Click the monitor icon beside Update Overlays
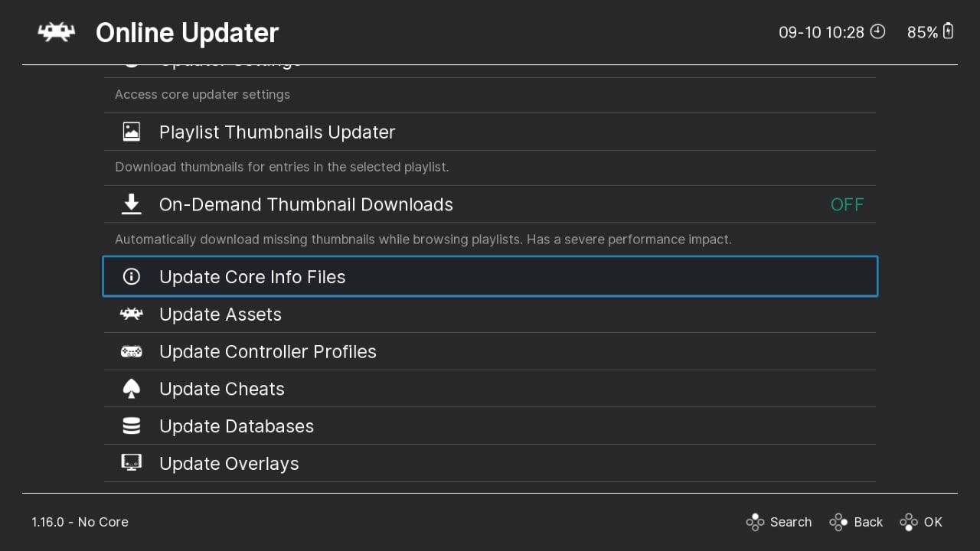This screenshot has height=551, width=980. [132, 463]
